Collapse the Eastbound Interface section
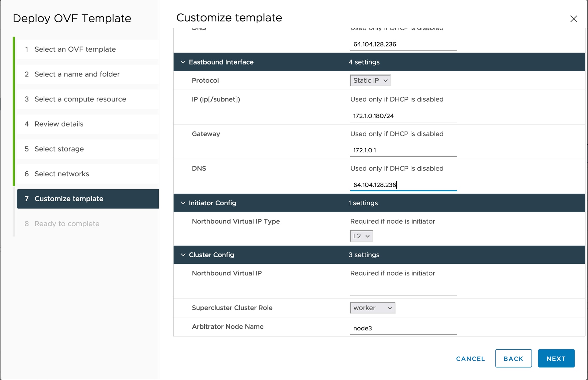Screen dimensions: 588x380 pyautogui.click(x=183, y=62)
